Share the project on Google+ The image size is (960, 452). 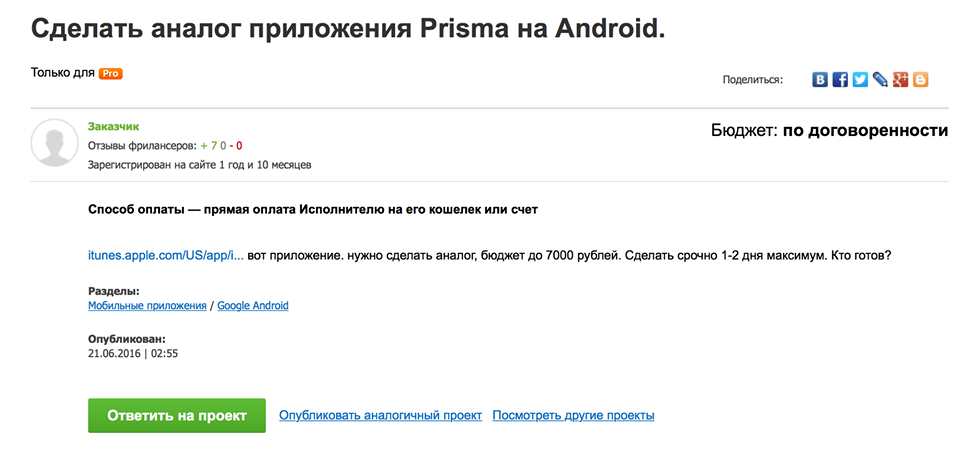click(900, 79)
